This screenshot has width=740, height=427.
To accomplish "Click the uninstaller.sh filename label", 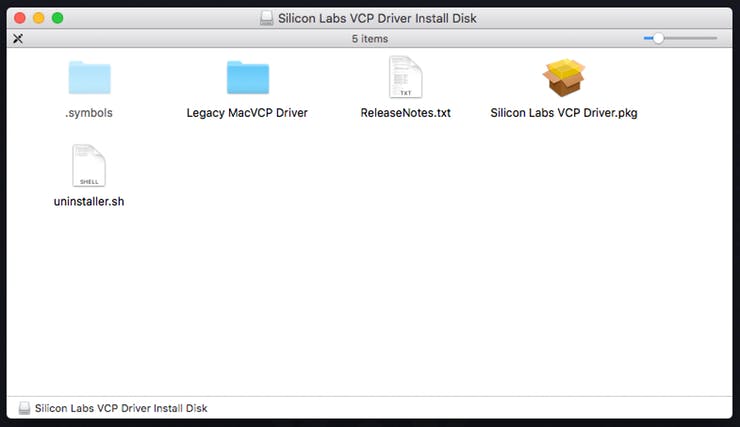I will 89,201.
